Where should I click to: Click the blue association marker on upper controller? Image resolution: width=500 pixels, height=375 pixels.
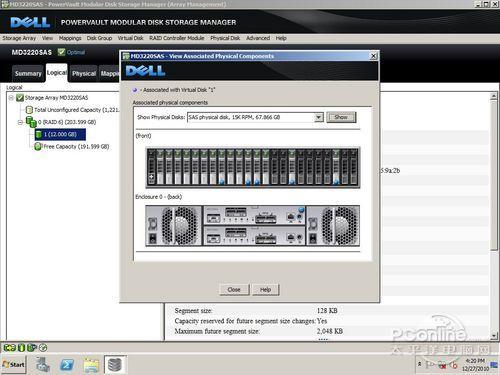301,210
